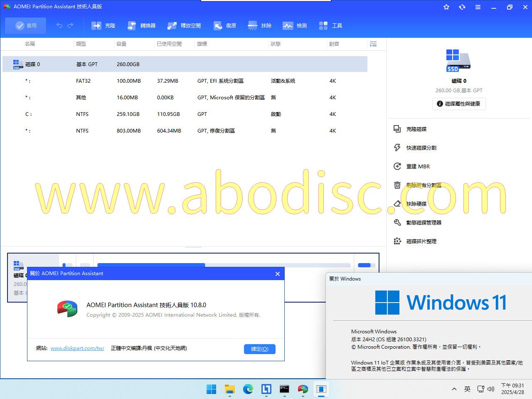Click the Used space (已使用空間) column header
The width and height of the screenshot is (532, 399).
[x=169, y=44]
